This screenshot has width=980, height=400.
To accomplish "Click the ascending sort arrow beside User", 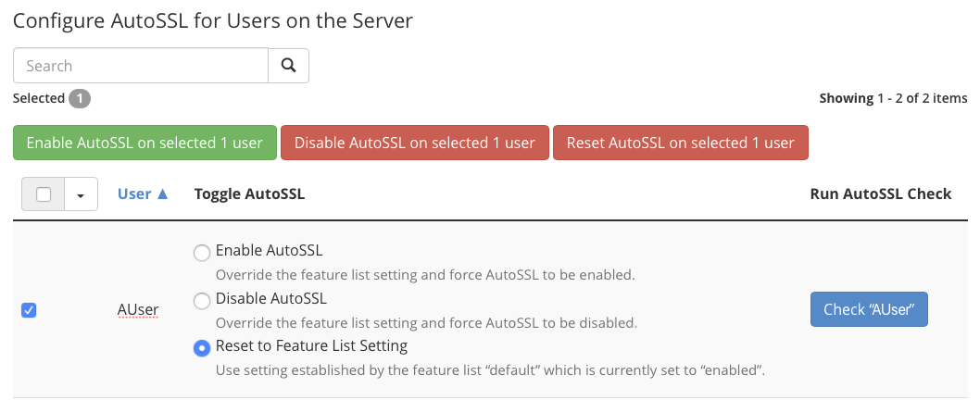I will tap(163, 194).
